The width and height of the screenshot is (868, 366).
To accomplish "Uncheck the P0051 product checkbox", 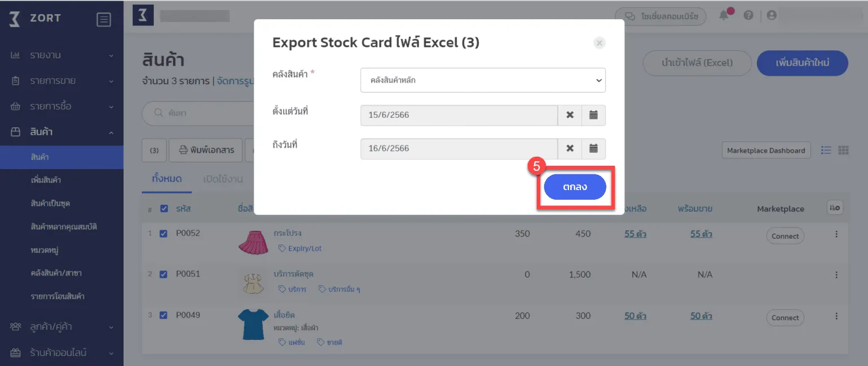I will (x=164, y=274).
